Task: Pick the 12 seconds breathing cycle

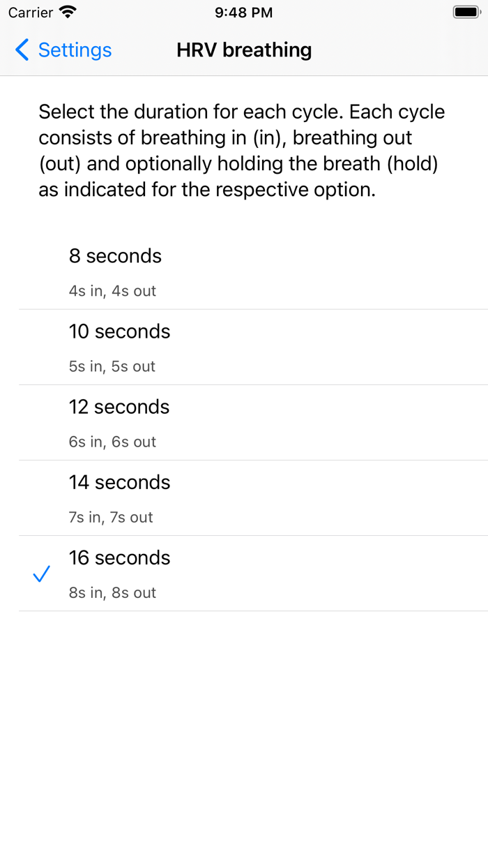Action: coord(119,407)
